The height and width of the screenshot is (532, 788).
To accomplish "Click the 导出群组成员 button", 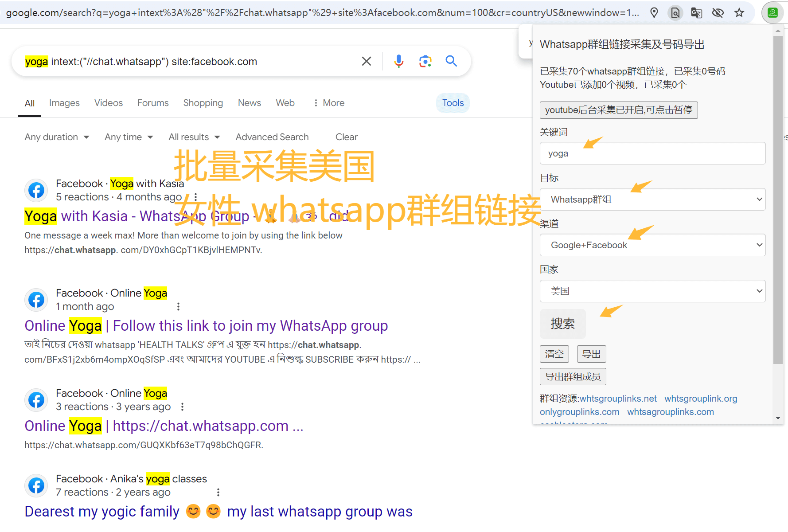I will pyautogui.click(x=573, y=376).
